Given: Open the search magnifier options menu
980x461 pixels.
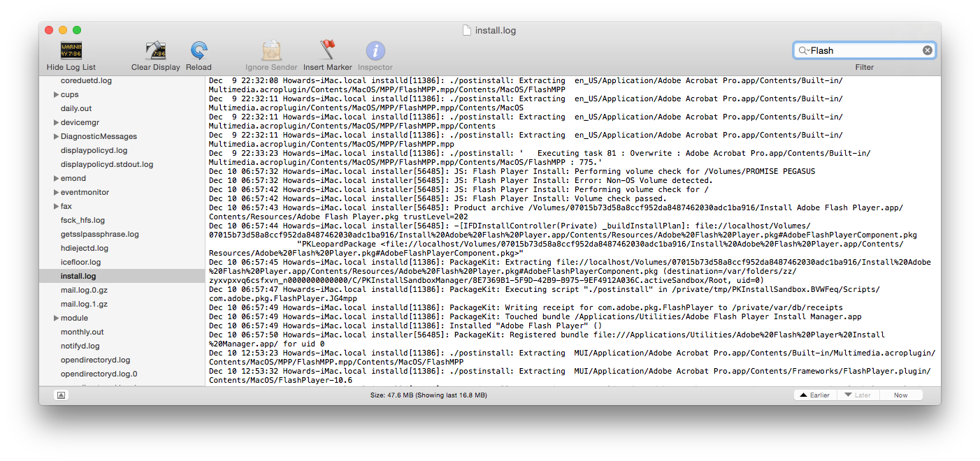Looking at the screenshot, I should pos(803,50).
